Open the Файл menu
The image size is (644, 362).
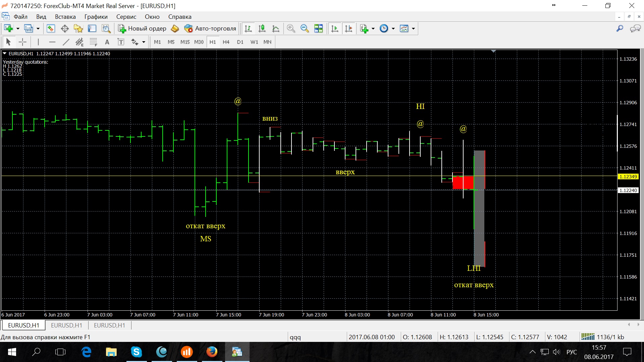point(20,17)
